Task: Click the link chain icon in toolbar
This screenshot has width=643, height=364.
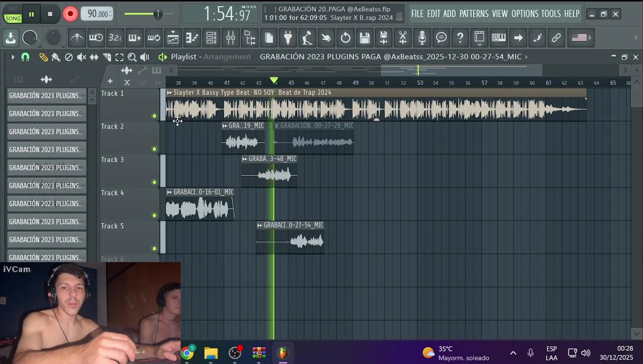Action: (556, 37)
